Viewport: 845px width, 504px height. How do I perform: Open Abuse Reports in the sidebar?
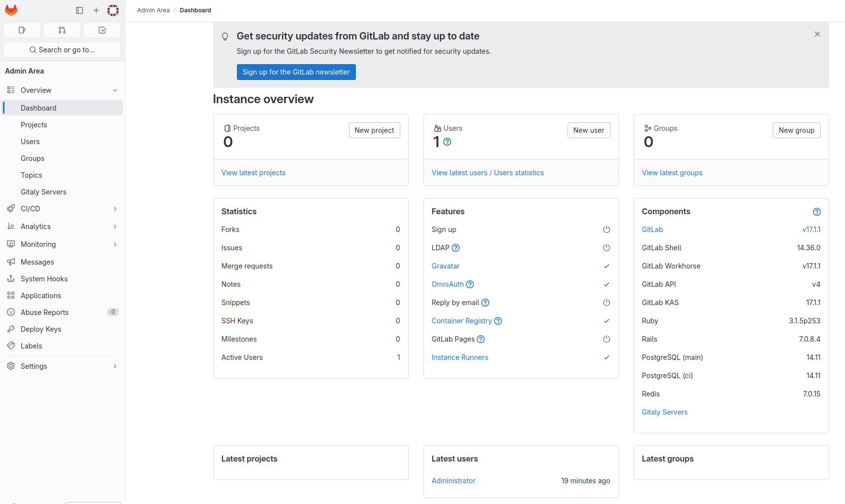63,312
